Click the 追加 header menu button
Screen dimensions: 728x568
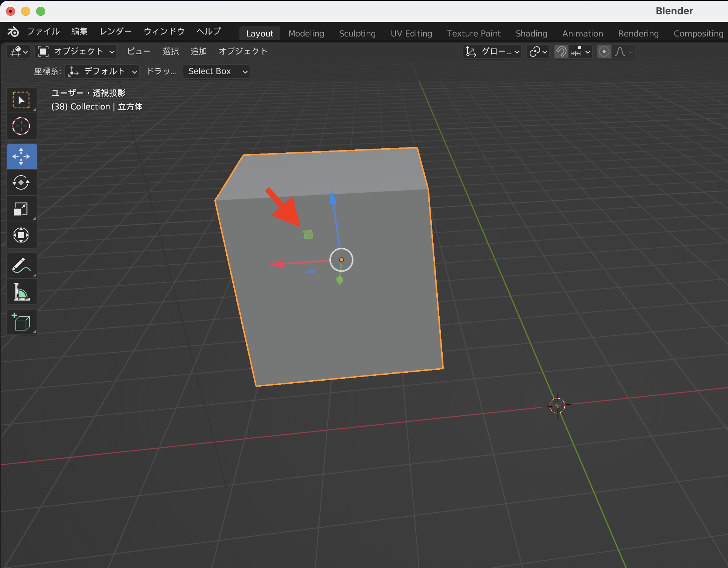[x=198, y=52]
